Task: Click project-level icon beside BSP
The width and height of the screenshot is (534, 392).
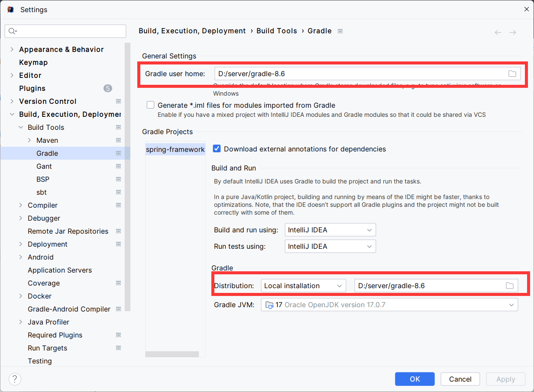Action: tap(119, 179)
